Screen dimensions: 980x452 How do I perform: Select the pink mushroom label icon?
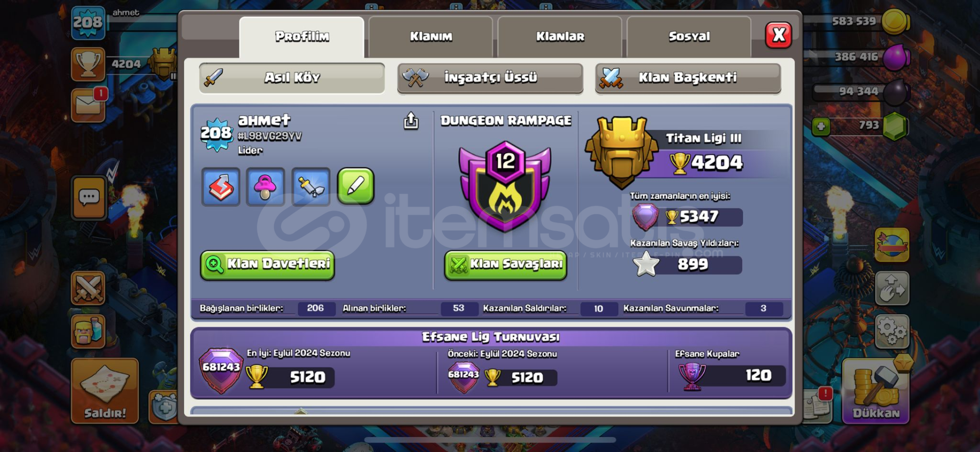(x=265, y=187)
